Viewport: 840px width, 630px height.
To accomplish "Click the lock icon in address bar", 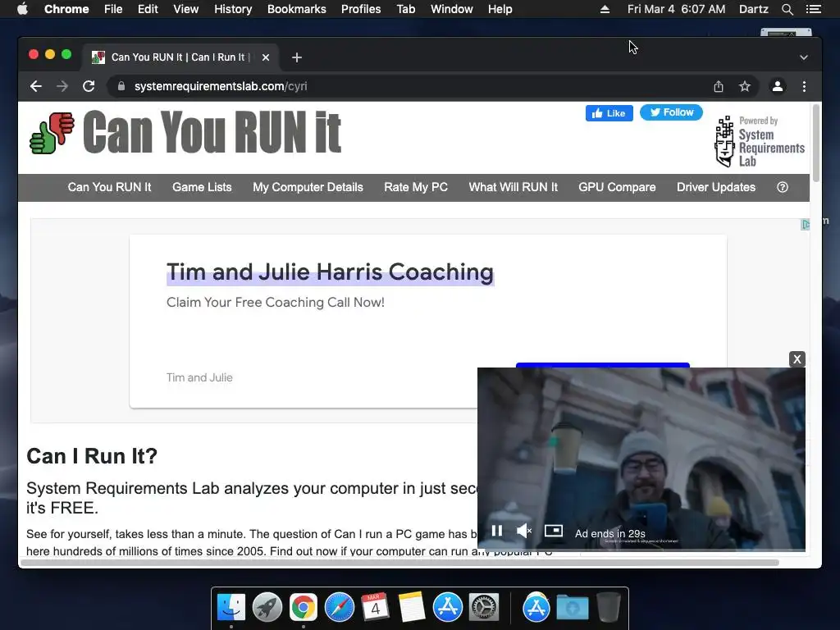I will coord(121,86).
